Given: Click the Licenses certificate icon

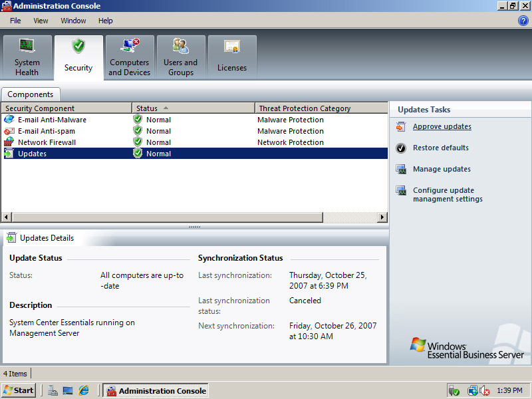Looking at the screenshot, I should click(232, 47).
